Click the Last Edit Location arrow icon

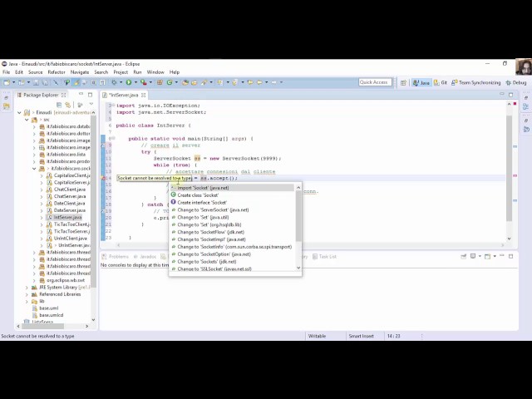pyautogui.click(x=250, y=82)
